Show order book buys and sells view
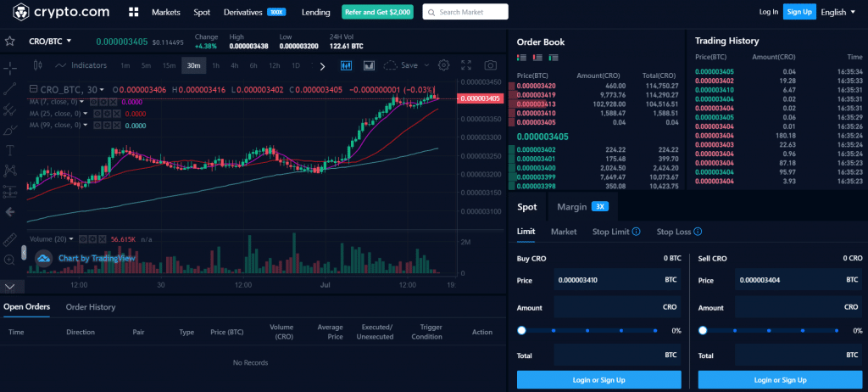The height and width of the screenshot is (392, 868). [521, 57]
